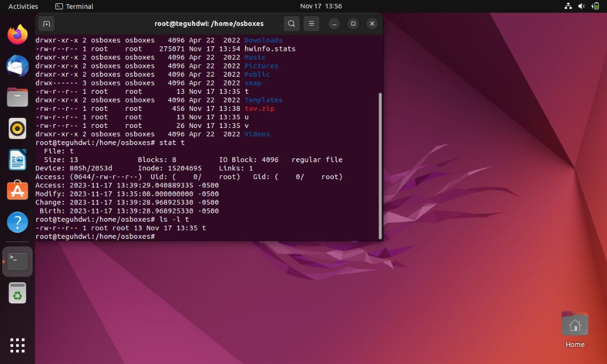Screen dimensions: 607x364
Task: Click the Downloads directory name
Action: 263,40
